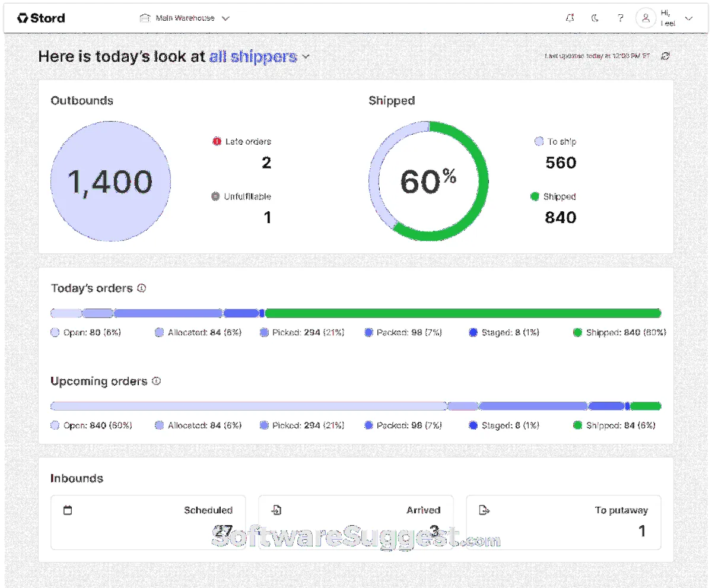Open Late orders count 2

tap(267, 163)
